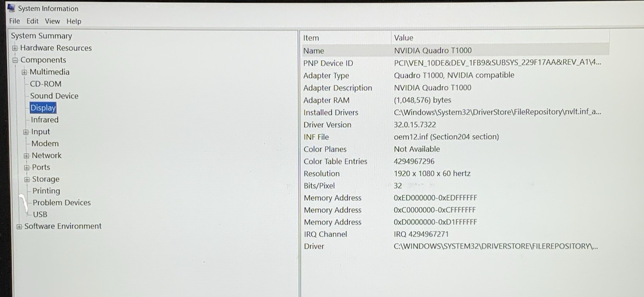Select the Network tree item
This screenshot has height=297, width=644.
(47, 155)
